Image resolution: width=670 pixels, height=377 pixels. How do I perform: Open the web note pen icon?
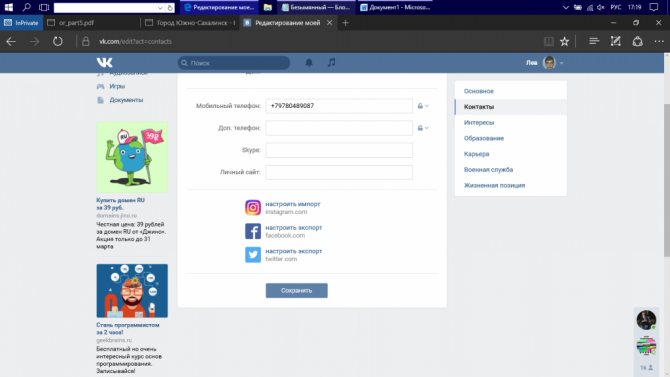pyautogui.click(x=615, y=41)
